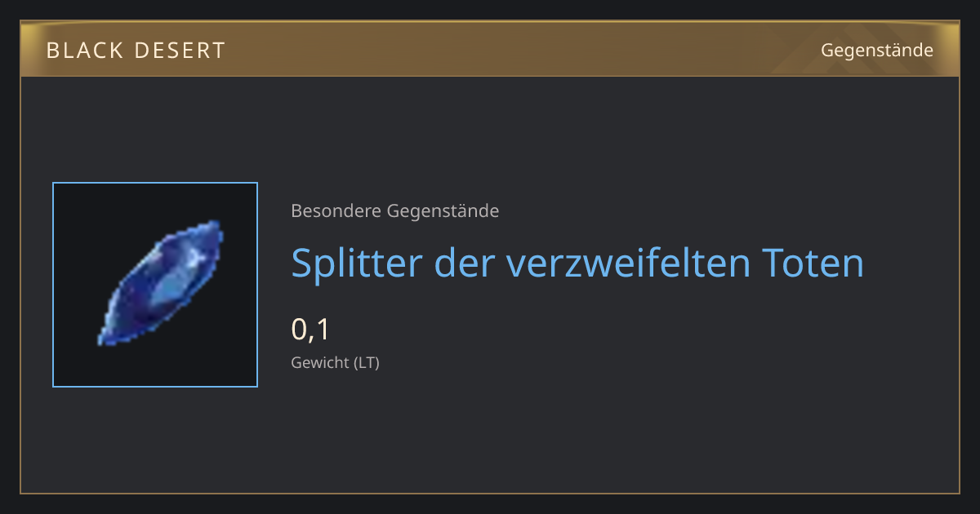Click the Gewicht (LT) caption
Viewport: 980px width, 514px height.
[x=335, y=362]
